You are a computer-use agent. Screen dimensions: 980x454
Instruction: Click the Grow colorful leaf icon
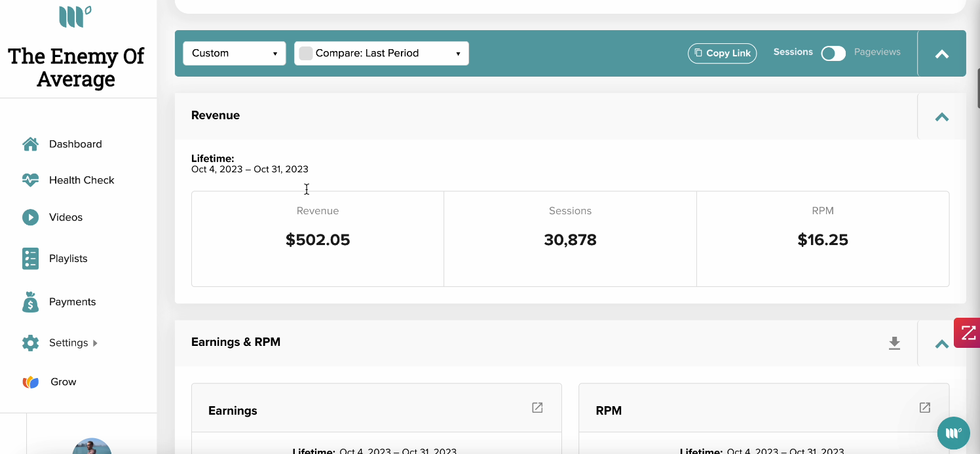click(30, 382)
